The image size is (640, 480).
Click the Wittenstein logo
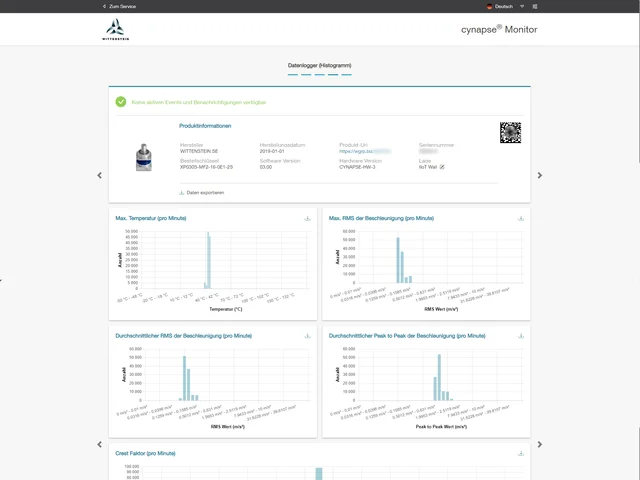click(x=116, y=29)
